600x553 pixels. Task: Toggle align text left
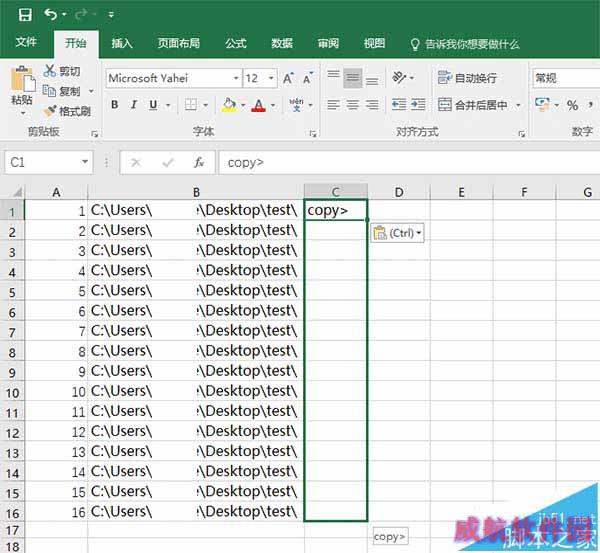coord(334,104)
